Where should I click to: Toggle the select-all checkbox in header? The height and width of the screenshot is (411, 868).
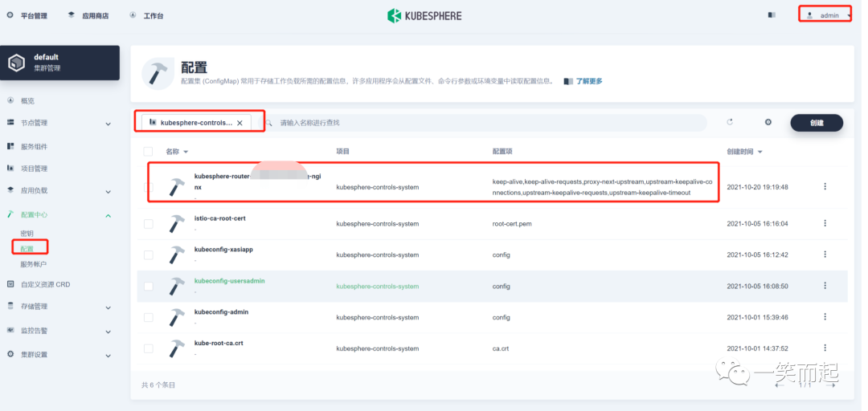149,152
